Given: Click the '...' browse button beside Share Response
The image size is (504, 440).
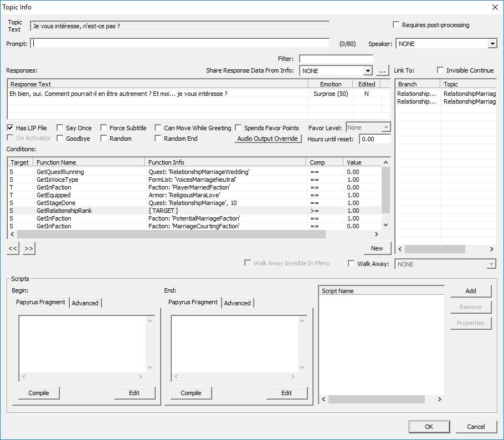Looking at the screenshot, I should 383,71.
